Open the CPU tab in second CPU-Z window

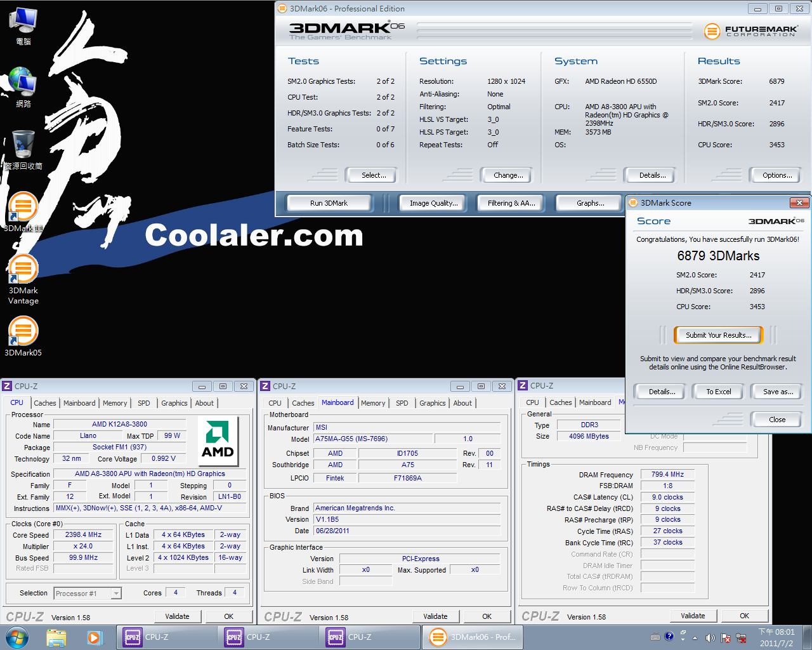275,403
